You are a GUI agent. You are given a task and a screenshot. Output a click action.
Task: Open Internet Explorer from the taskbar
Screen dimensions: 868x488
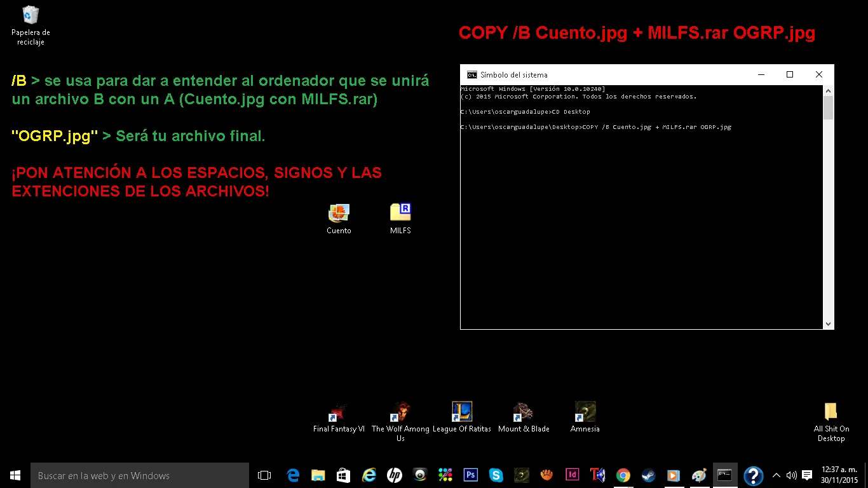point(369,475)
